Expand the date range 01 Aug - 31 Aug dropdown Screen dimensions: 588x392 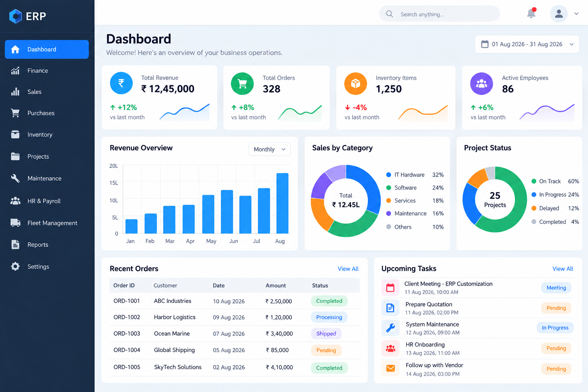[x=527, y=44]
